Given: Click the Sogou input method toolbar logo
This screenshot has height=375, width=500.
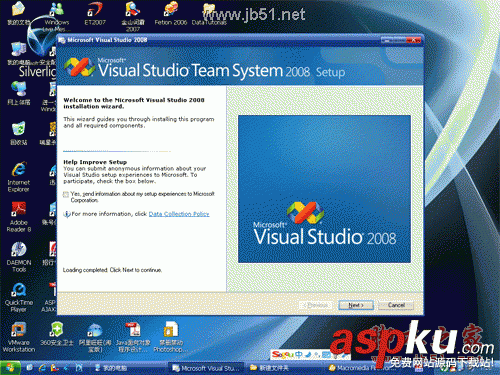Looking at the screenshot, I should (282, 354).
